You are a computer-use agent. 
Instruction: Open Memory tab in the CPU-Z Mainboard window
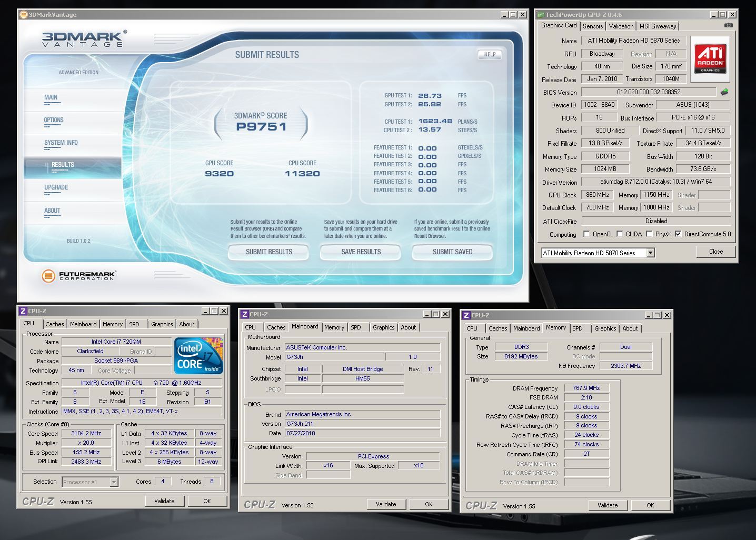pos(334,327)
